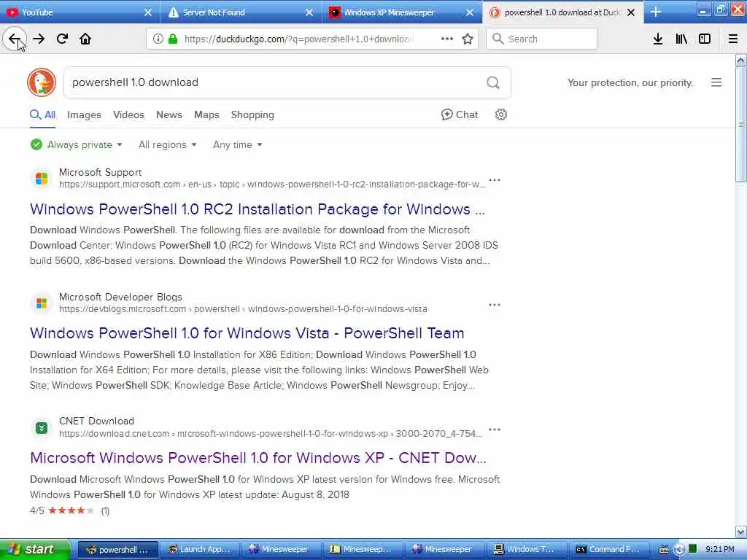747x560 pixels.
Task: Focus the Firefox Search box
Action: (x=542, y=39)
